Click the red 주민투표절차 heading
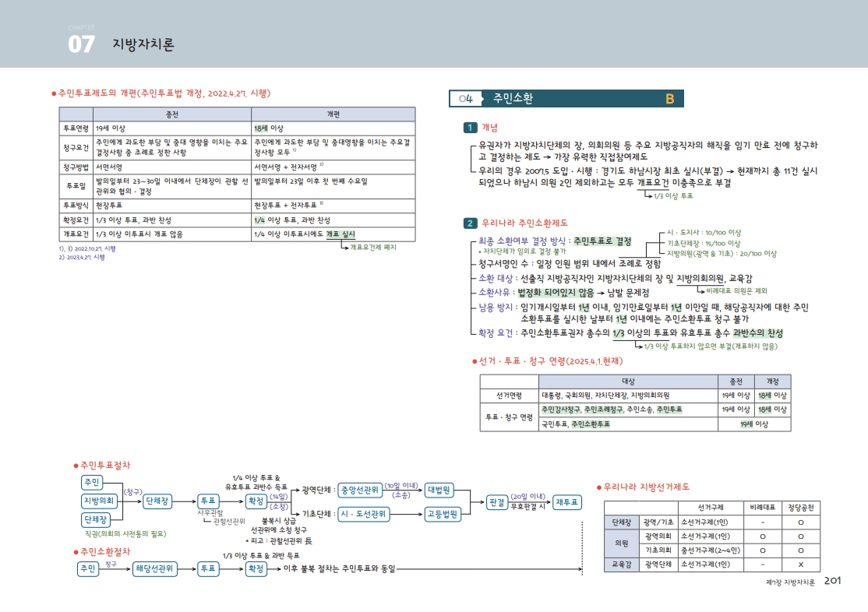 coord(105,465)
